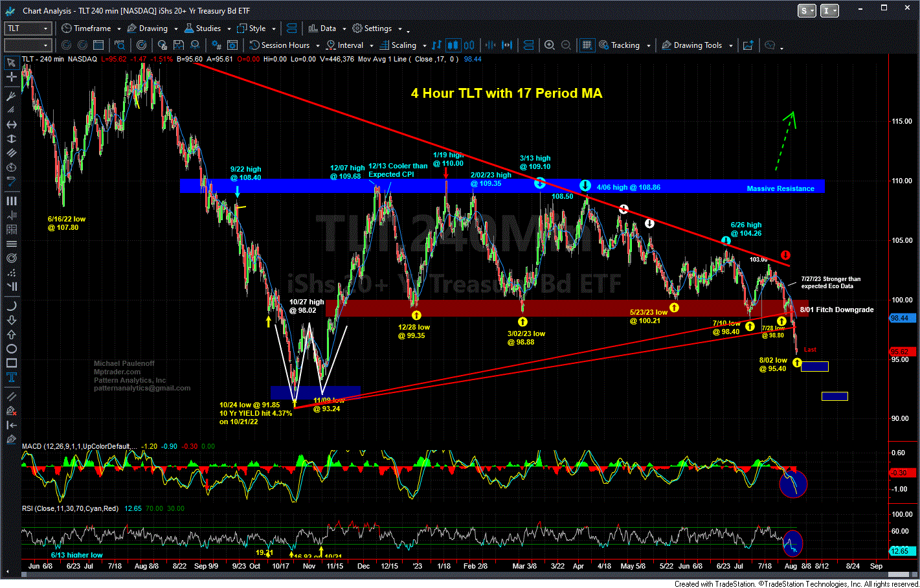This screenshot has width=920, height=588.
Task: Open the Drawing menu
Action: coord(148,28)
